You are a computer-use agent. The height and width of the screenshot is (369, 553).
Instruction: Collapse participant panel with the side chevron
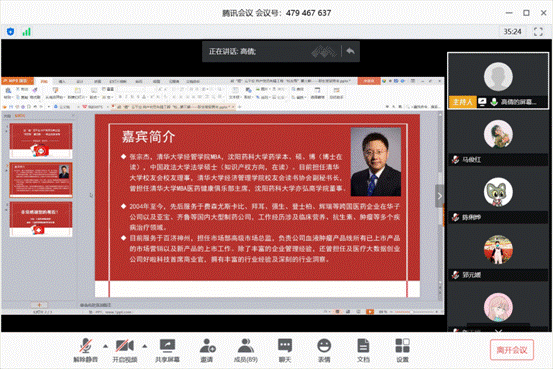[x=439, y=196]
